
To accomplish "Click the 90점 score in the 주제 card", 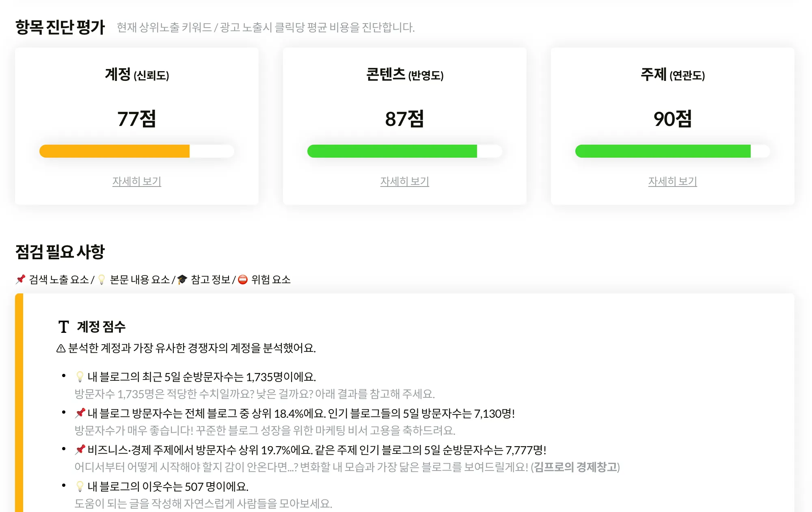I will click(x=673, y=119).
